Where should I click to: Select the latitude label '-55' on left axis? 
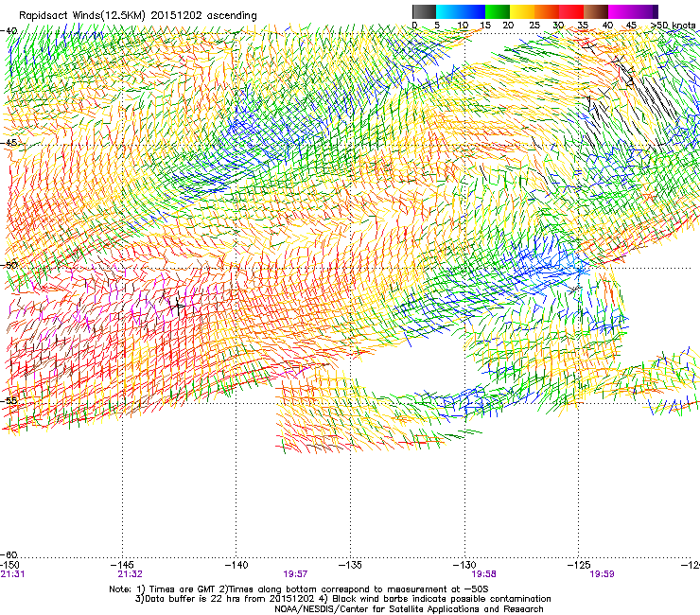(x=9, y=400)
